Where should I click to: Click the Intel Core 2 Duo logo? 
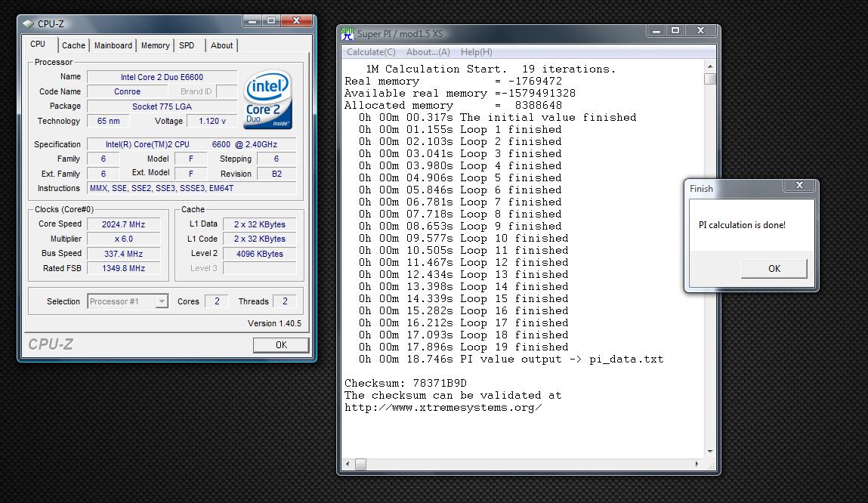(267, 99)
